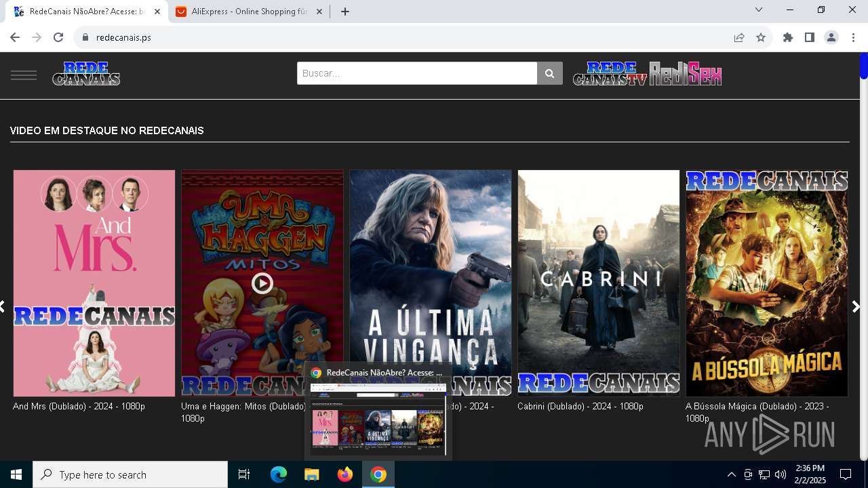Image resolution: width=868 pixels, height=488 pixels.
Task: Expand the tab search dropdown arrow
Action: click(x=759, y=9)
